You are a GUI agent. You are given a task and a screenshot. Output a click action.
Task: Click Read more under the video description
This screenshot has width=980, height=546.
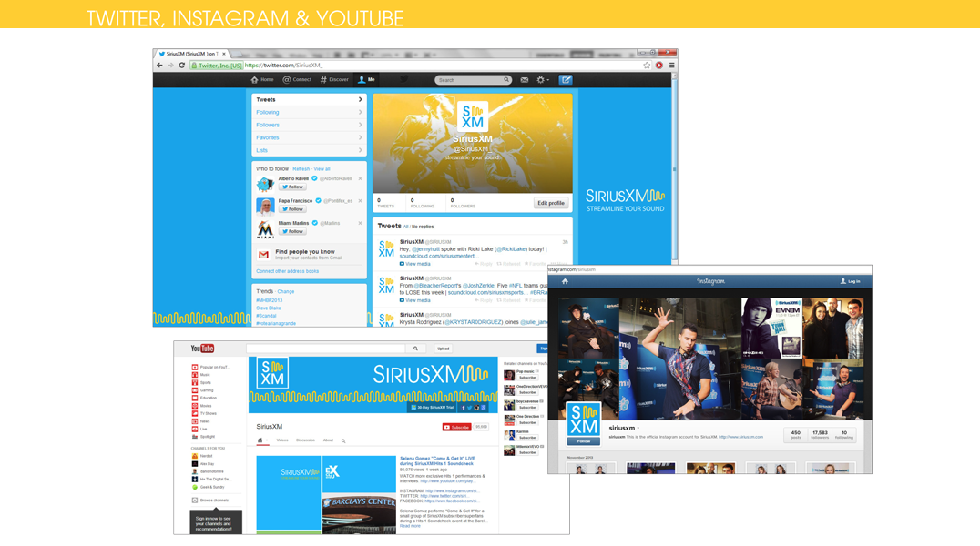pos(410,526)
